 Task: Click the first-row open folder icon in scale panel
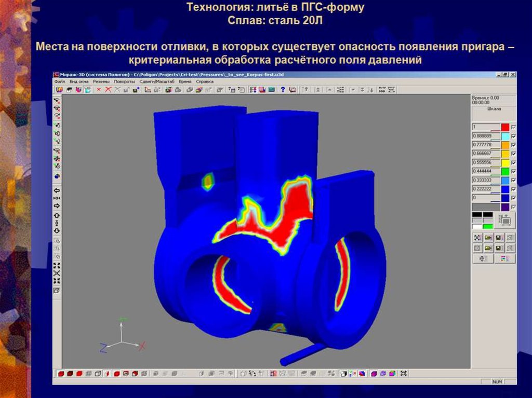coord(488,238)
